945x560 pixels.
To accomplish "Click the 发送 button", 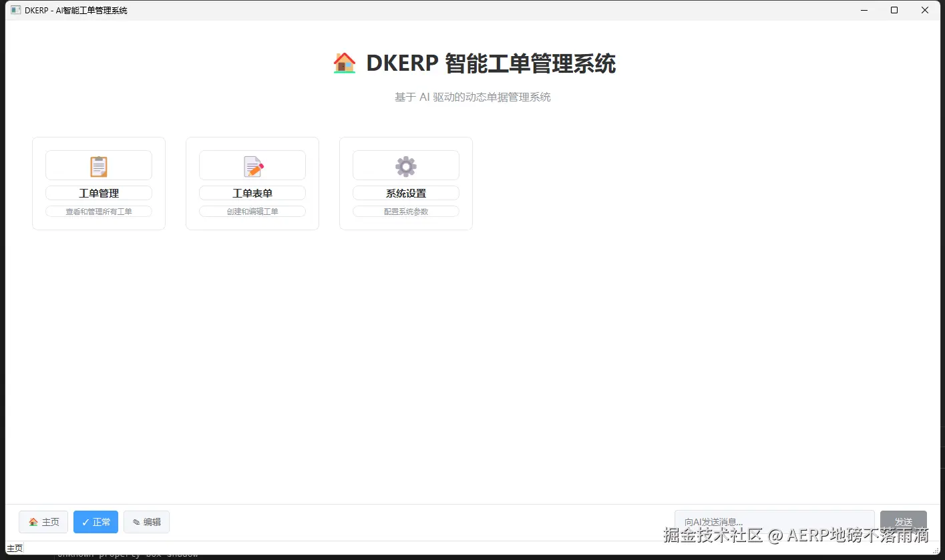I will tap(904, 522).
